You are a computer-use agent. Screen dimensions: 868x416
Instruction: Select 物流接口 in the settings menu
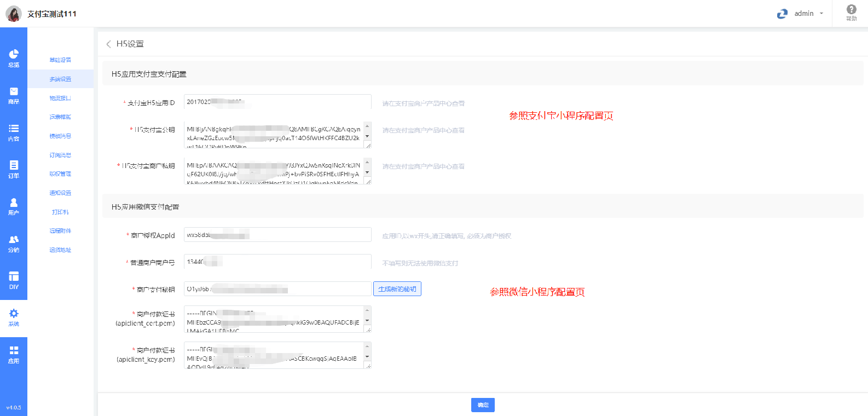(x=60, y=98)
